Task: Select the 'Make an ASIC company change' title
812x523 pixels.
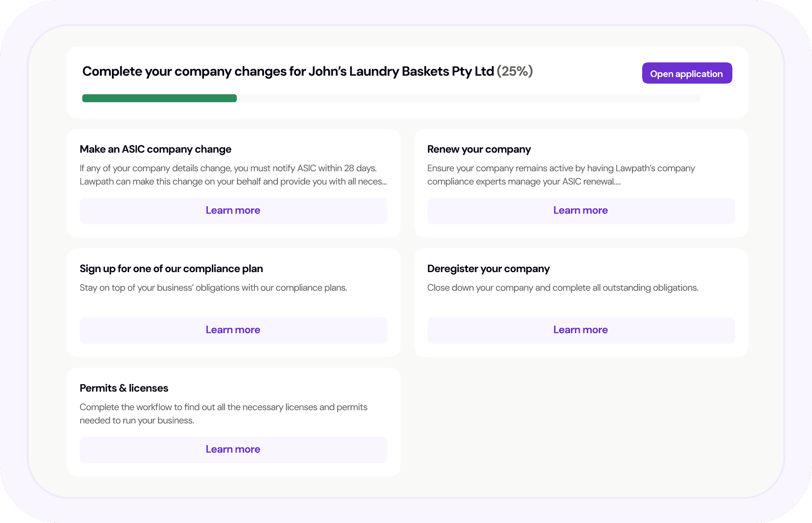Action: coord(155,150)
